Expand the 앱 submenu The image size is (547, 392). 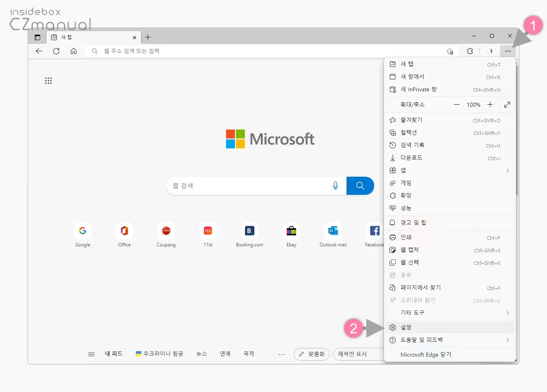(450, 170)
